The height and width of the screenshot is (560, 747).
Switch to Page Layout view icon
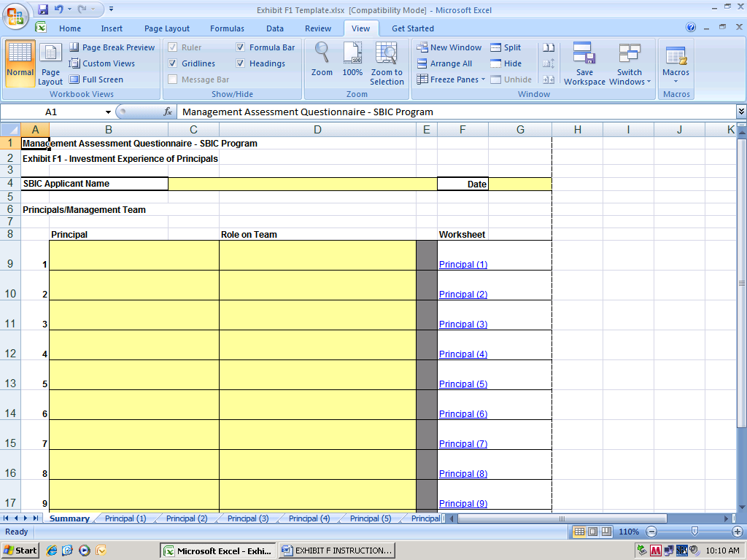[x=50, y=55]
